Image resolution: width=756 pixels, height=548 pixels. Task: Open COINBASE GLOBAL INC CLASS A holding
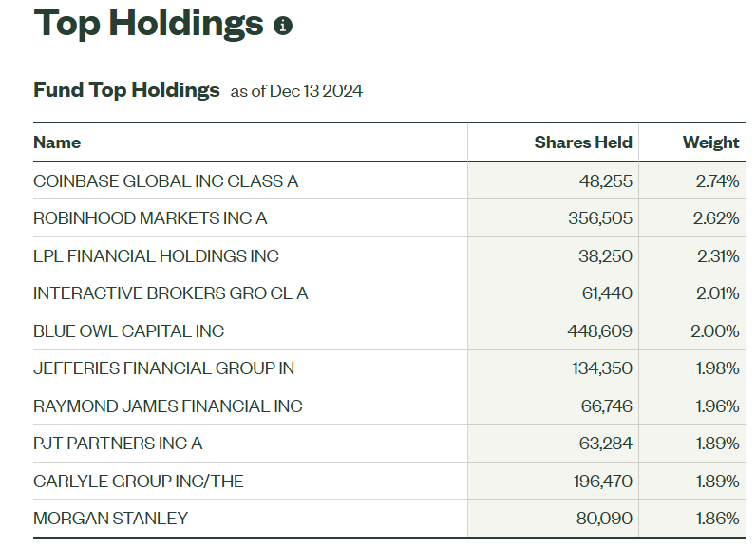click(x=165, y=180)
